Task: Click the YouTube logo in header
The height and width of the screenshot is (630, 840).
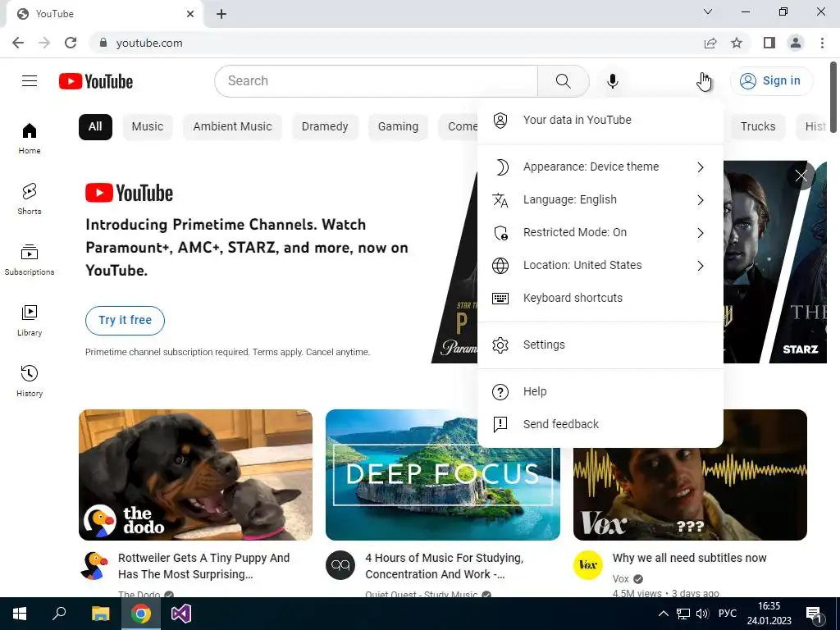Action: tap(96, 81)
